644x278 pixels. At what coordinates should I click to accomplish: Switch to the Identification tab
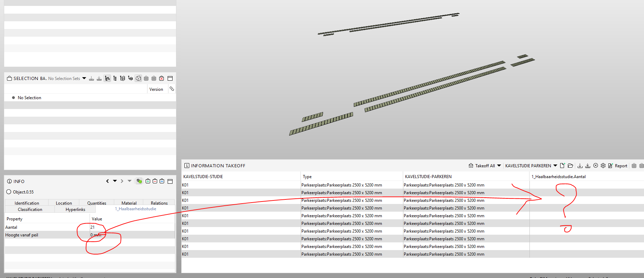tap(27, 203)
